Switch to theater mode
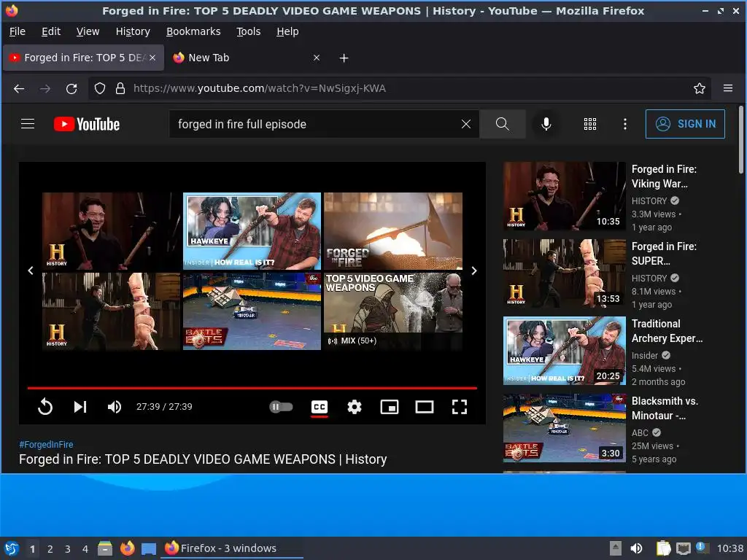This screenshot has height=560, width=747. (424, 407)
